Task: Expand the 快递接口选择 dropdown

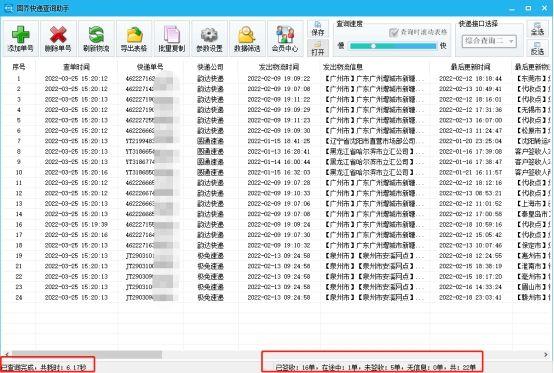Action: pyautogui.click(x=489, y=41)
